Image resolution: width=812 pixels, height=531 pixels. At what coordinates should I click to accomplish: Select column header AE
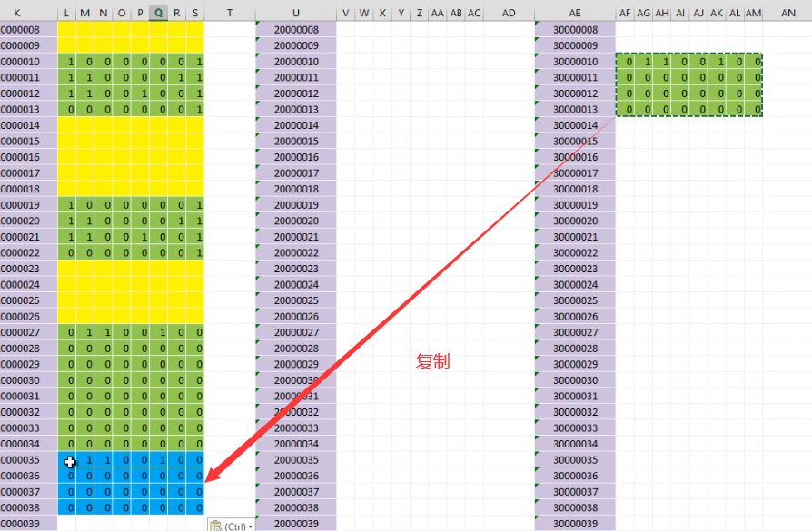[575, 13]
